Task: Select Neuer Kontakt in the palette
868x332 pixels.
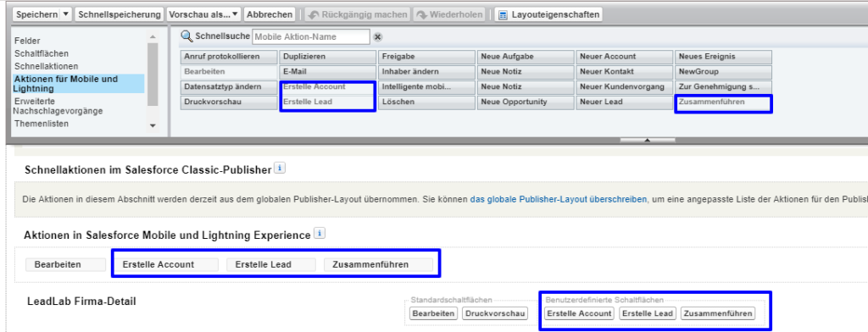Action: pyautogui.click(x=625, y=71)
